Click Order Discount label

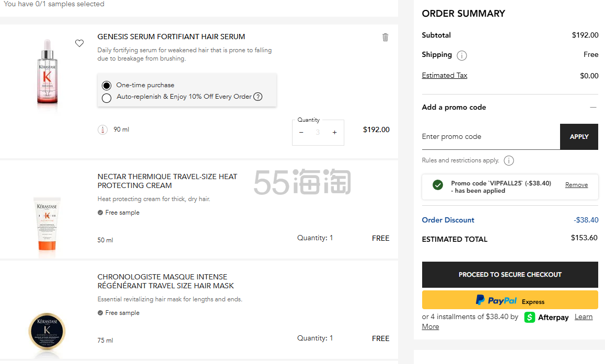click(448, 220)
